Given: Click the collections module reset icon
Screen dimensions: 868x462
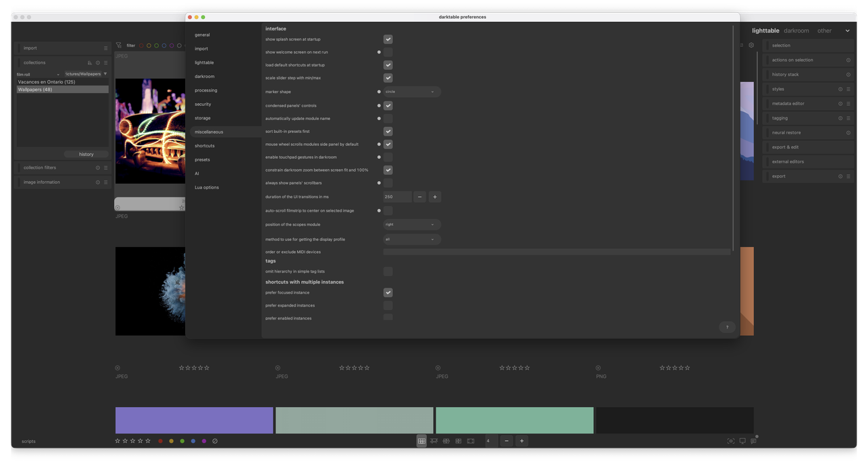Looking at the screenshot, I should (98, 62).
